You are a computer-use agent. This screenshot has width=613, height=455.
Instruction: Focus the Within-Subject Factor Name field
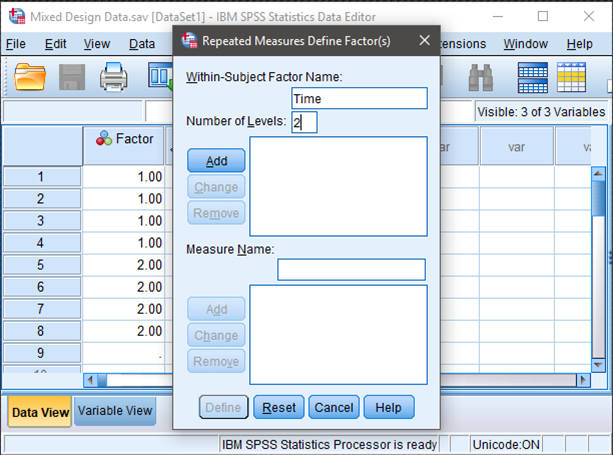click(x=359, y=98)
